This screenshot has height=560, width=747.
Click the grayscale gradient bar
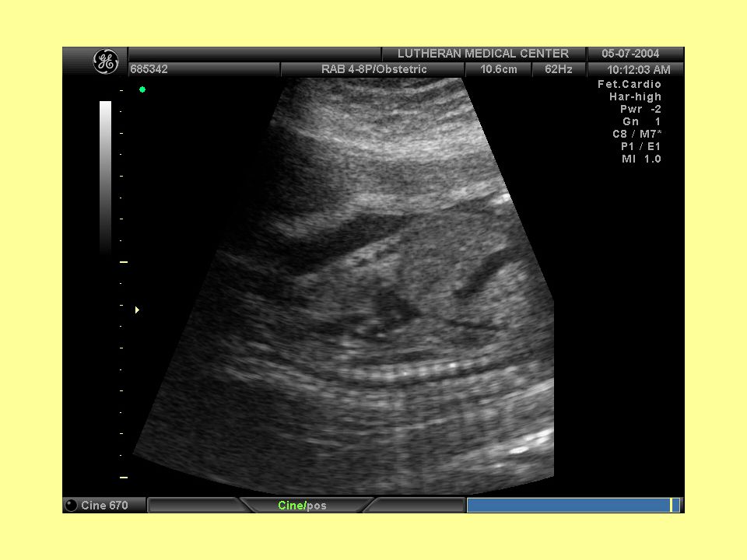[105, 179]
